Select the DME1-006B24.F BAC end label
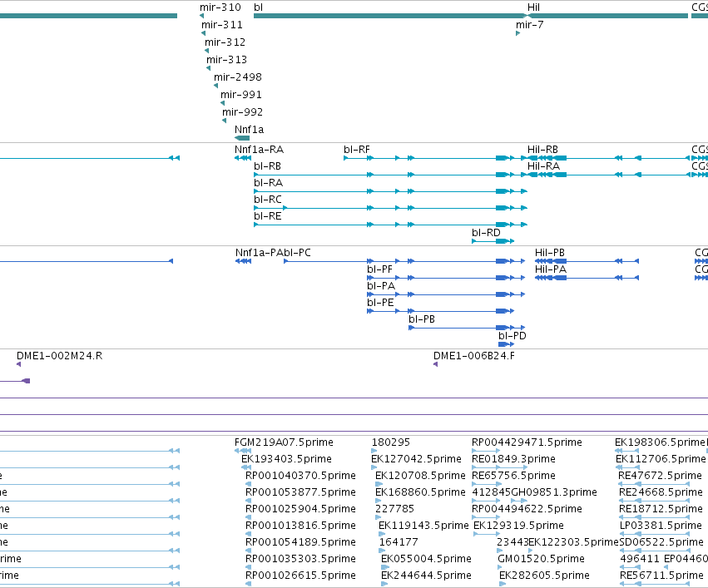This screenshot has height=588, width=708. (474, 356)
